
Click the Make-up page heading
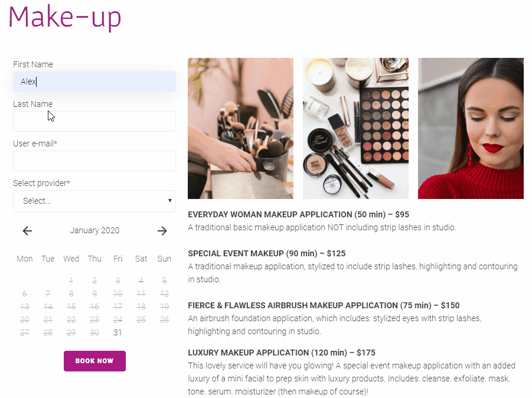tap(64, 17)
